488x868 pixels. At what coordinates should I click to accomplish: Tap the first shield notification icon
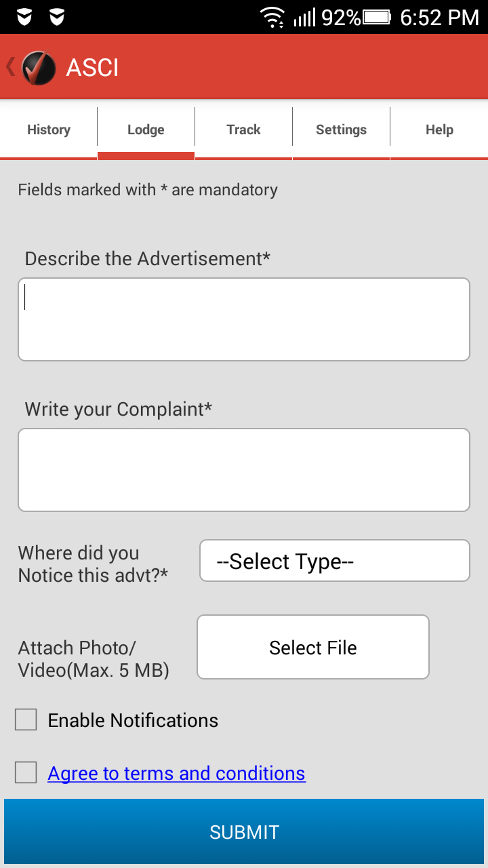(x=24, y=17)
